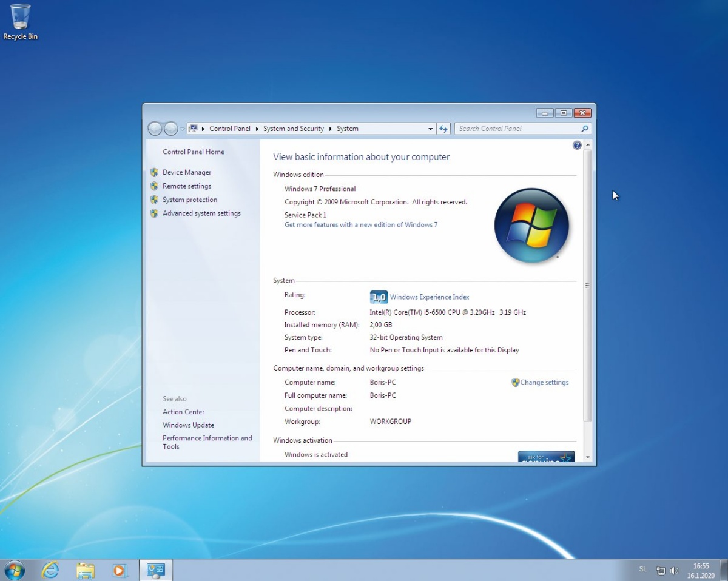This screenshot has width=728, height=581.
Task: Open the Start menu orb
Action: (x=14, y=570)
